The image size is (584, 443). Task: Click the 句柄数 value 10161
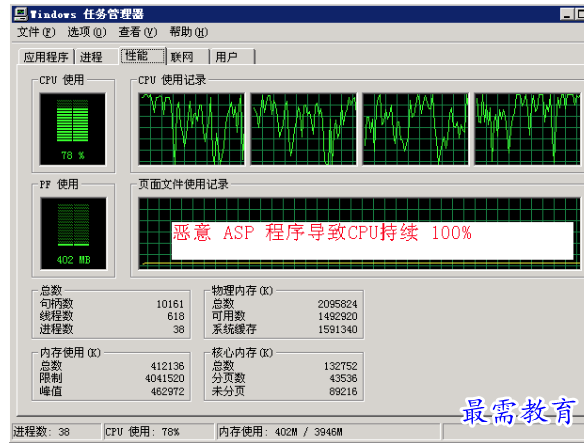click(x=170, y=304)
